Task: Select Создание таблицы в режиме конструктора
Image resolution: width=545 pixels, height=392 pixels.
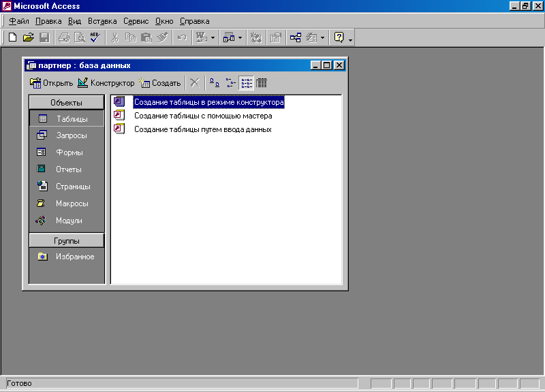Action: point(209,102)
